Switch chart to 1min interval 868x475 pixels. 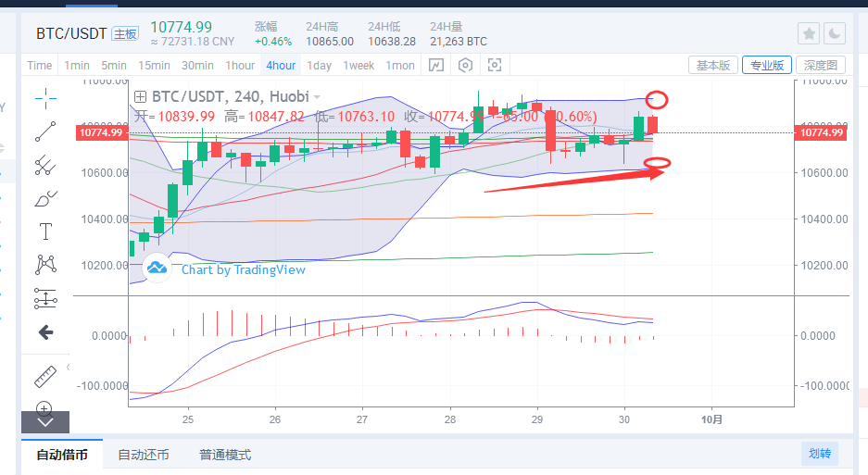77,66
